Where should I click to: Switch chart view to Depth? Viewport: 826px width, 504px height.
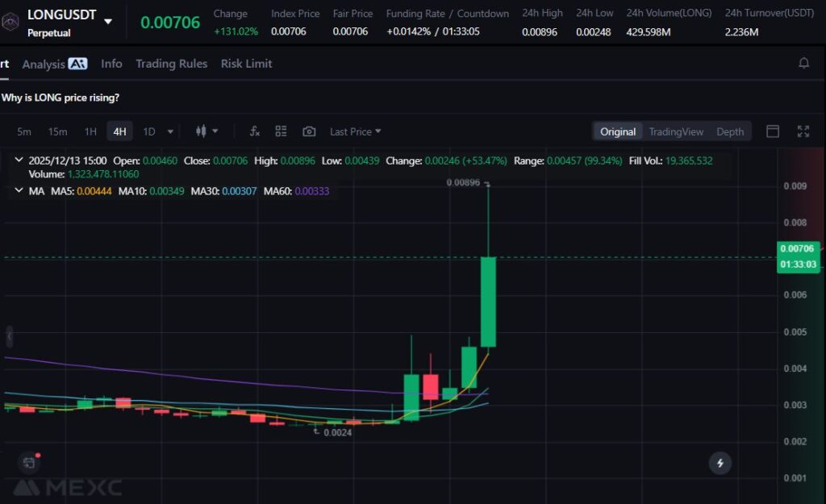pos(730,131)
